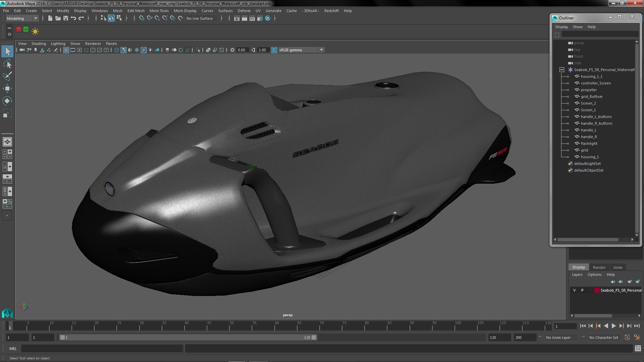Screen dimensions: 644x362
Task: Select the arrow Select tool
Action: pos(7,51)
